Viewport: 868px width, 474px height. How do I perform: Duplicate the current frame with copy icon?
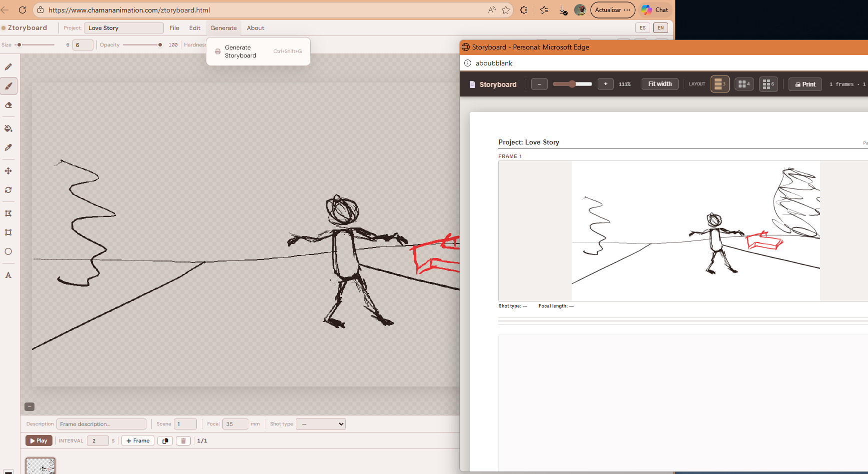[165, 440]
